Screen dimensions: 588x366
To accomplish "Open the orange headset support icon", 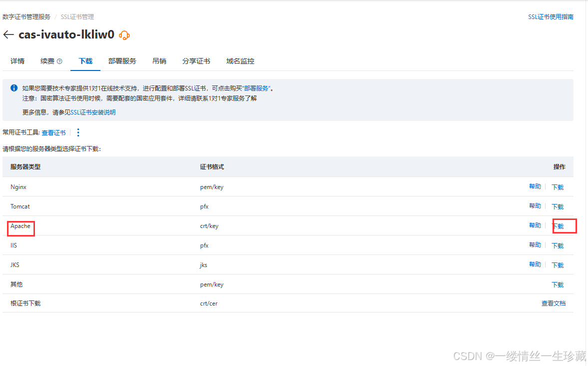I will 123,35.
